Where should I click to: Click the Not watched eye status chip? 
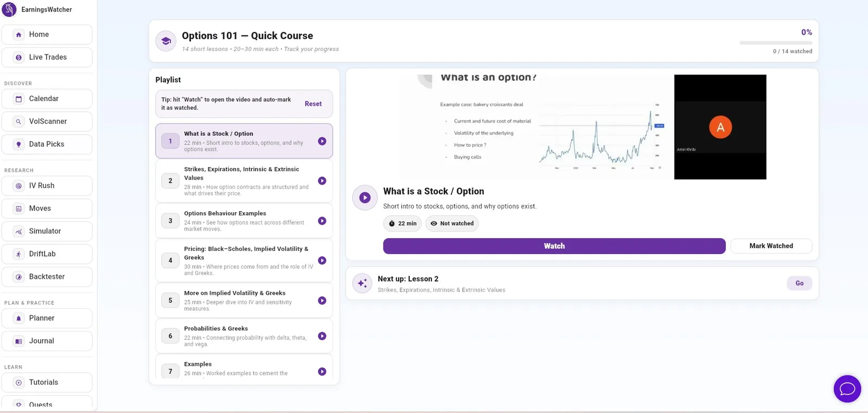pyautogui.click(x=452, y=224)
